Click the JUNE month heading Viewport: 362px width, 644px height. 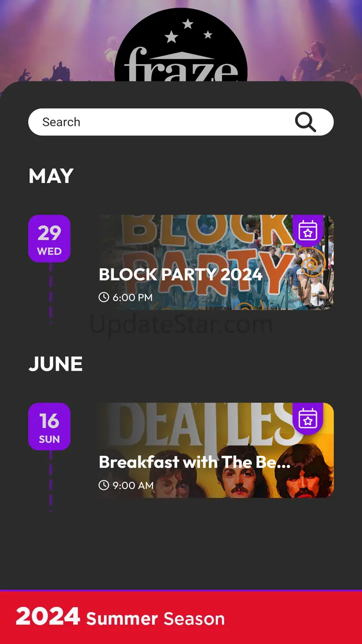tap(56, 364)
